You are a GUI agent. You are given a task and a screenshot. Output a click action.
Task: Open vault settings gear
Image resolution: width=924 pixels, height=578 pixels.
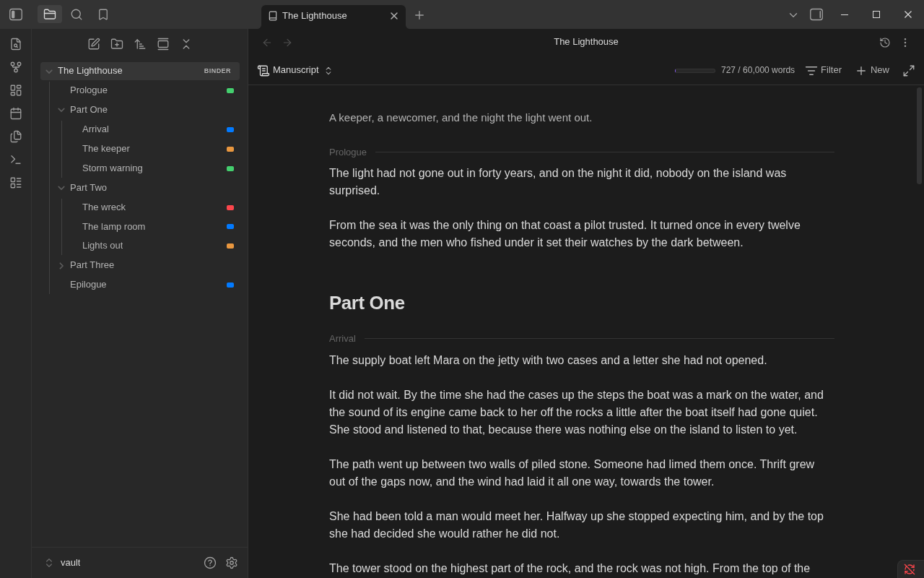tap(232, 563)
